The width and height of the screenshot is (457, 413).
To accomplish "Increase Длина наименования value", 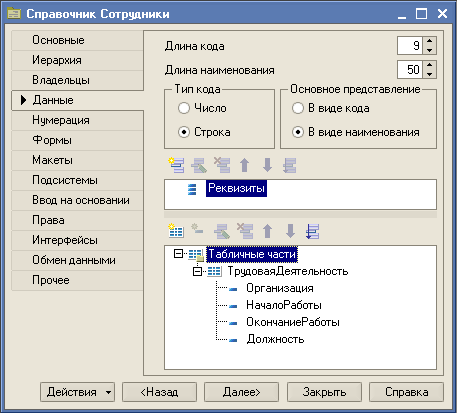I will 430,65.
